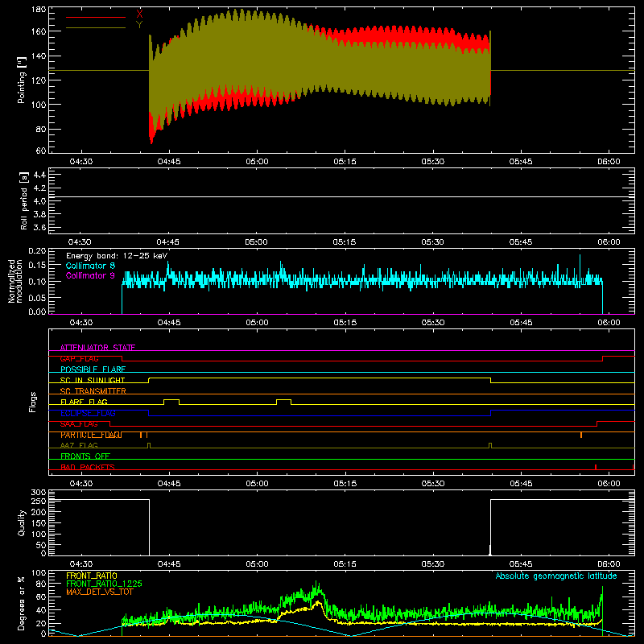
Task: Select the ATTENUATOR_STATE flag label
Action: 97,348
